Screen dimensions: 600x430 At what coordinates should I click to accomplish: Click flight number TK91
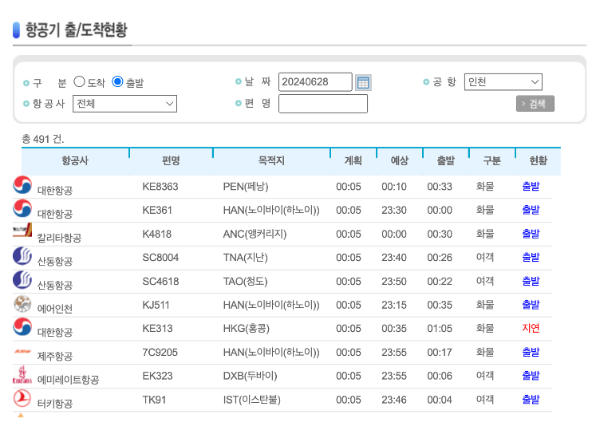[x=154, y=400]
